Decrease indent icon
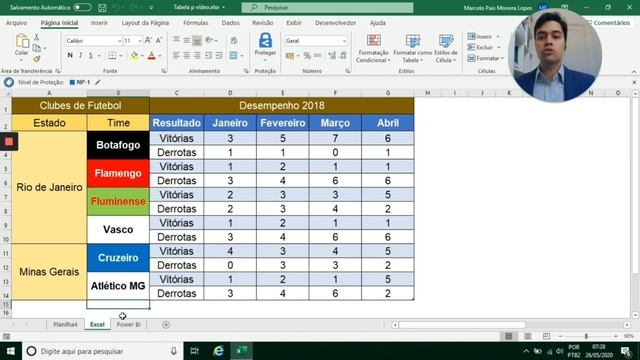 [209, 56]
